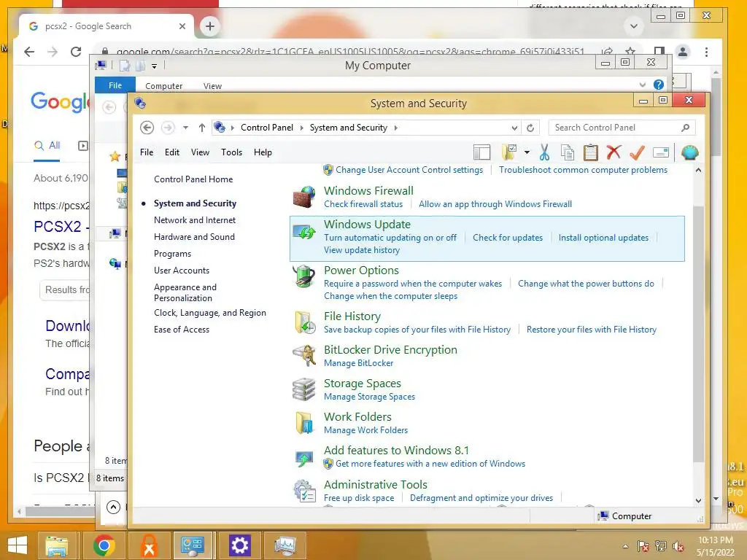Click help question mark in My Computer
Image resolution: width=747 pixels, height=560 pixels.
point(659,85)
